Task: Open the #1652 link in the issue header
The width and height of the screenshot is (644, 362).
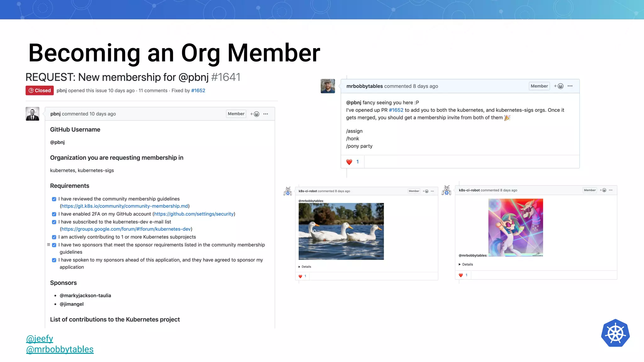Action: (x=198, y=90)
